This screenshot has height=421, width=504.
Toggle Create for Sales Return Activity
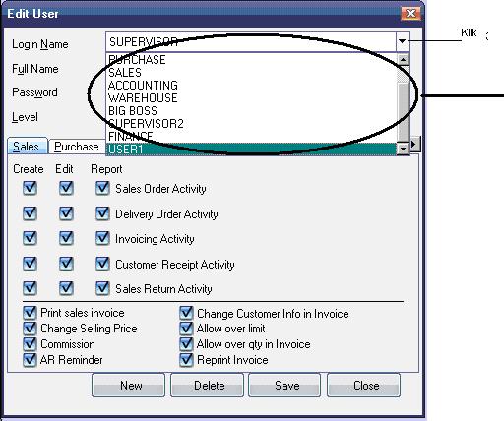click(30, 288)
